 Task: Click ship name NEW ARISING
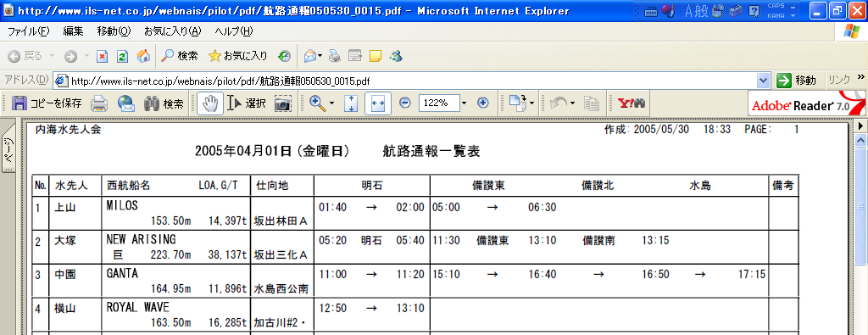click(142, 239)
